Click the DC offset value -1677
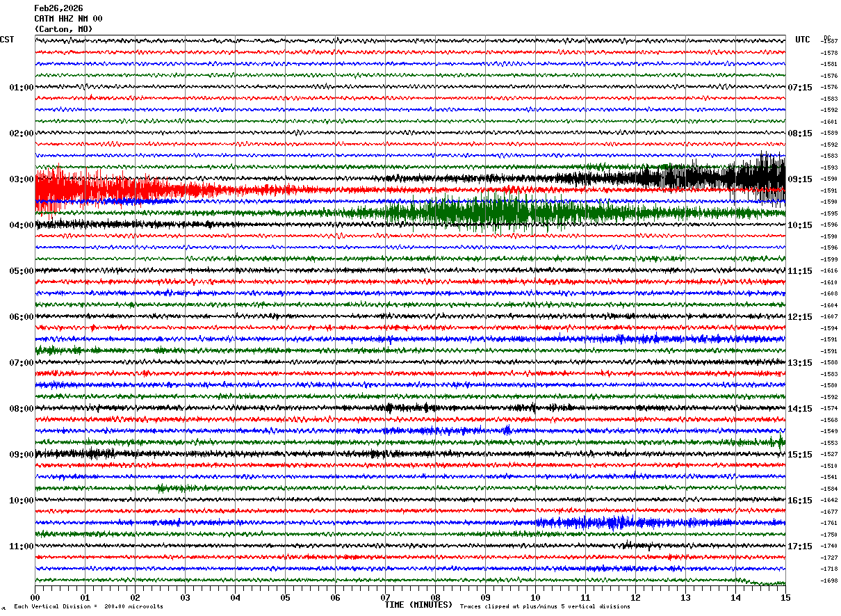 pyautogui.click(x=830, y=512)
